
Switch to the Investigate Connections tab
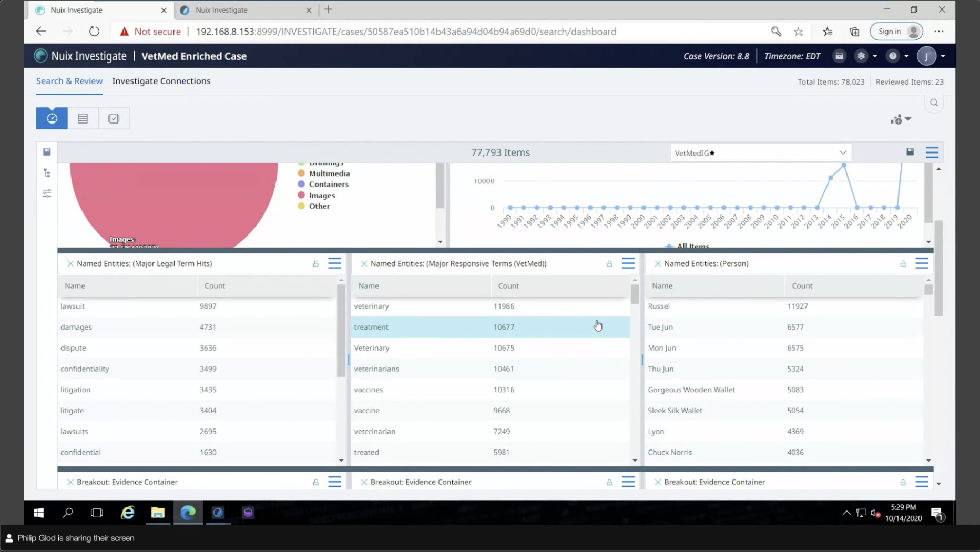[x=161, y=81]
